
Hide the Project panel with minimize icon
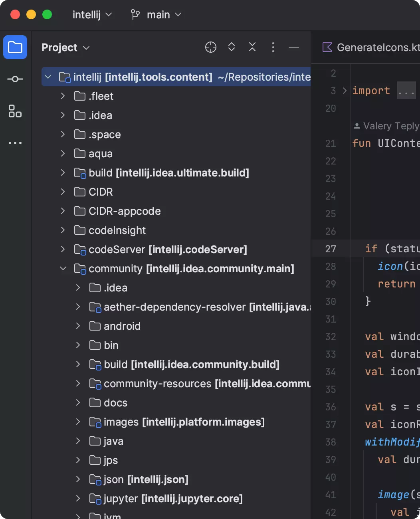(x=294, y=47)
